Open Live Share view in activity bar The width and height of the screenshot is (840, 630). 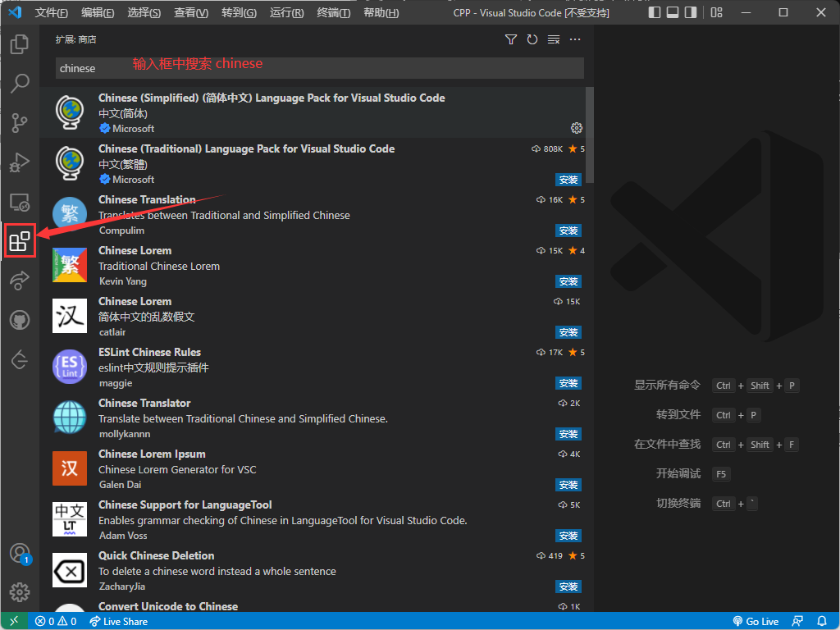tap(20, 281)
